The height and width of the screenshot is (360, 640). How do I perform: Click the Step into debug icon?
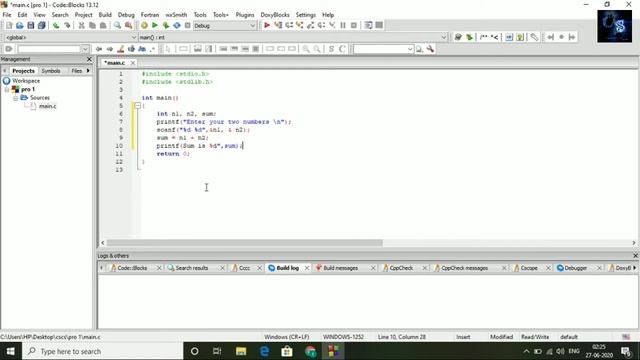click(300, 25)
